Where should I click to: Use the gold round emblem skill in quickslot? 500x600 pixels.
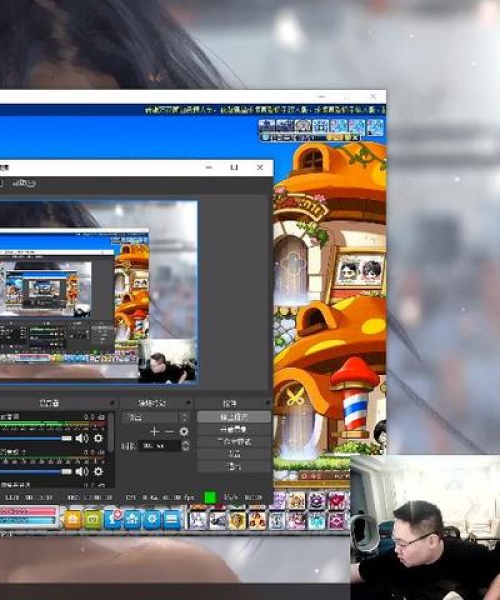pos(238,520)
